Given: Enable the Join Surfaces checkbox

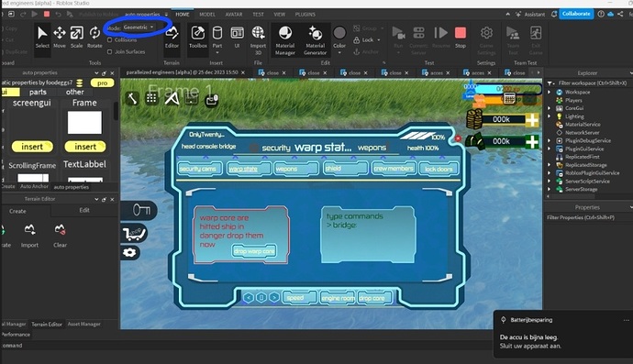Looking at the screenshot, I should coord(109,51).
